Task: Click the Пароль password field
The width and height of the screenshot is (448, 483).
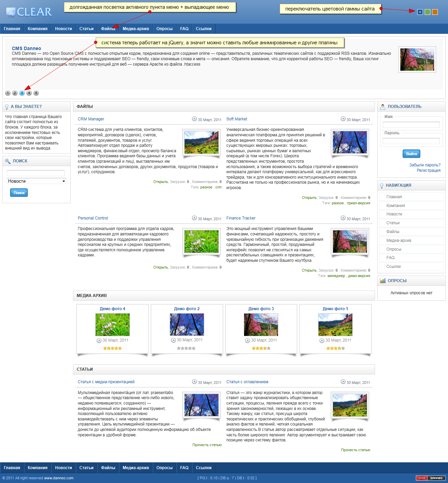Action: pyautogui.click(x=411, y=141)
